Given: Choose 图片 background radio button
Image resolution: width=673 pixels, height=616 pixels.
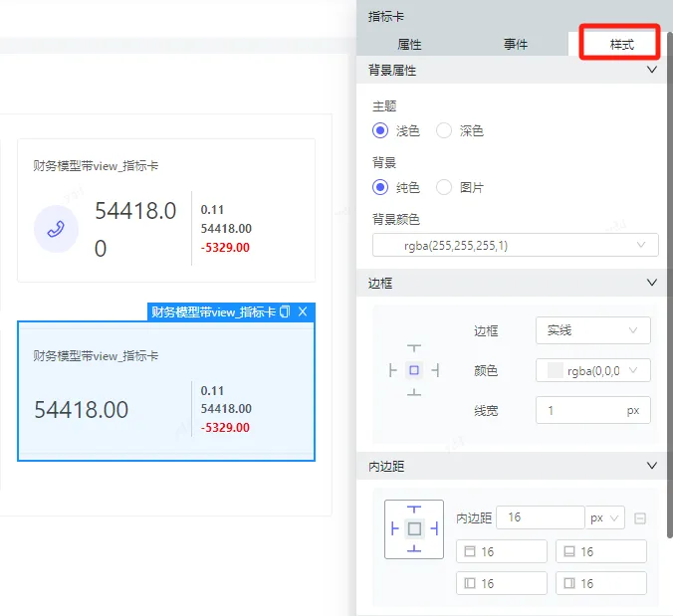Looking at the screenshot, I should [444, 187].
